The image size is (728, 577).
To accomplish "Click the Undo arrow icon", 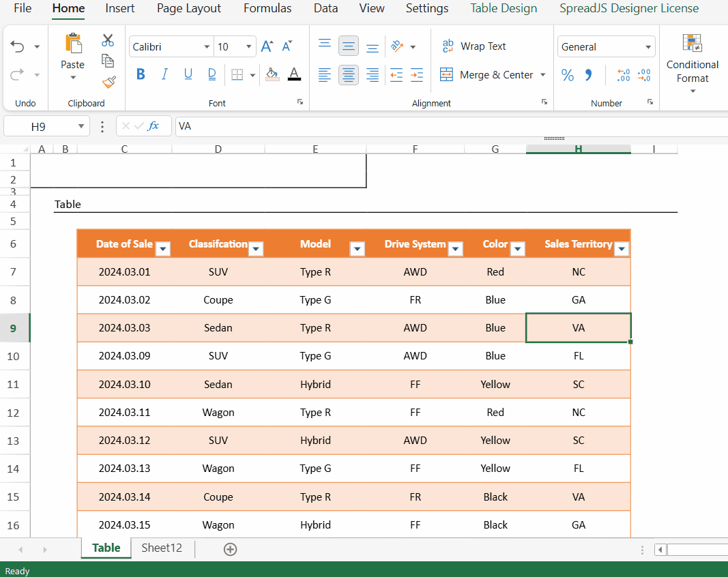I will coord(17,46).
